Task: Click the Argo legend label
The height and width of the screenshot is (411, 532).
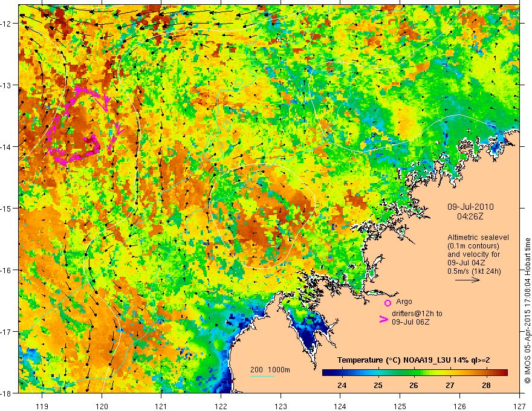Action: click(404, 302)
